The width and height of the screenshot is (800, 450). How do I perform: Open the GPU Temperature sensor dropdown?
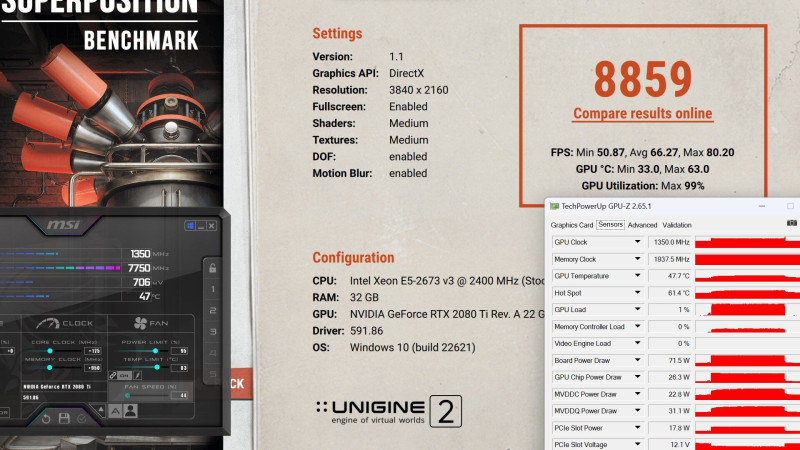point(637,276)
